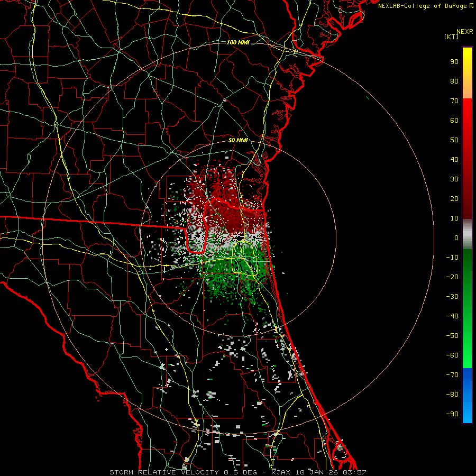
Task: Click the -90 value on the velocity scale
Action: pos(452,414)
